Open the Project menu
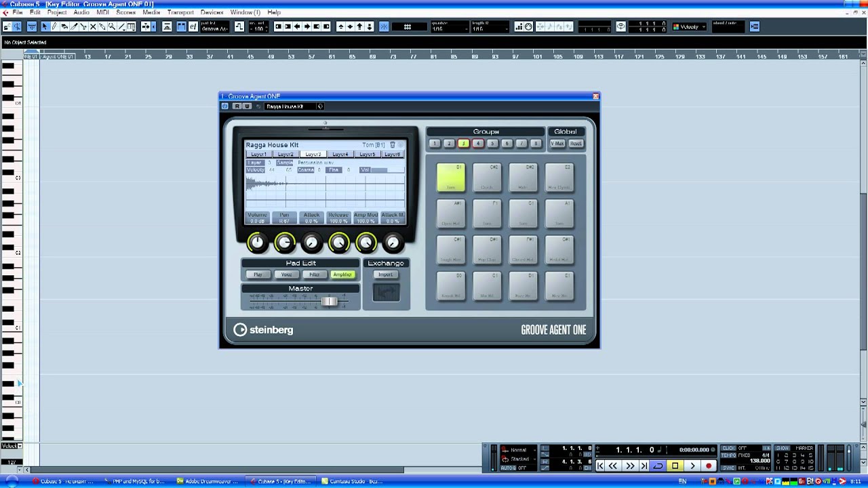The height and width of the screenshot is (488, 868). point(57,12)
